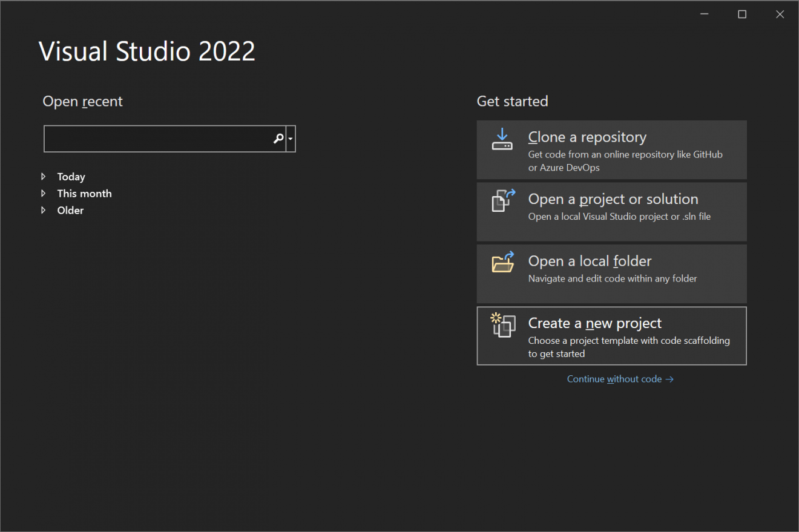This screenshot has width=799, height=532.
Task: Click the arrow next to Continue without code
Action: coord(669,379)
